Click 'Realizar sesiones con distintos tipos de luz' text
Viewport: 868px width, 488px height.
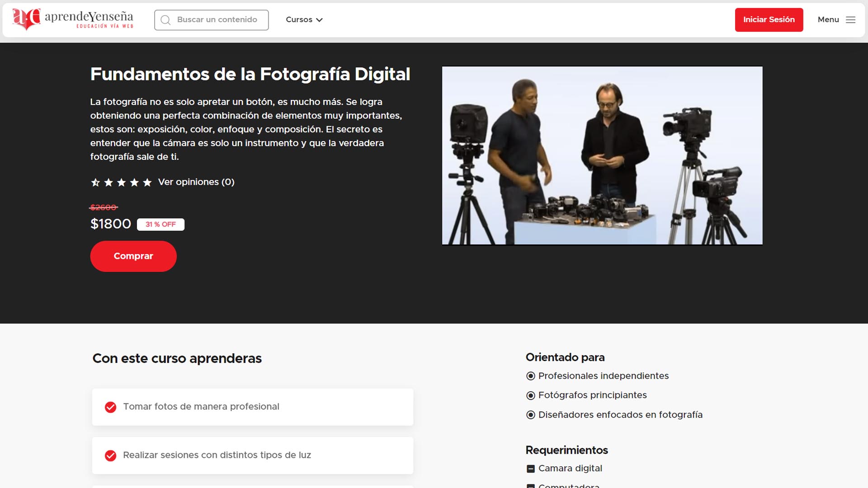[217, 455]
